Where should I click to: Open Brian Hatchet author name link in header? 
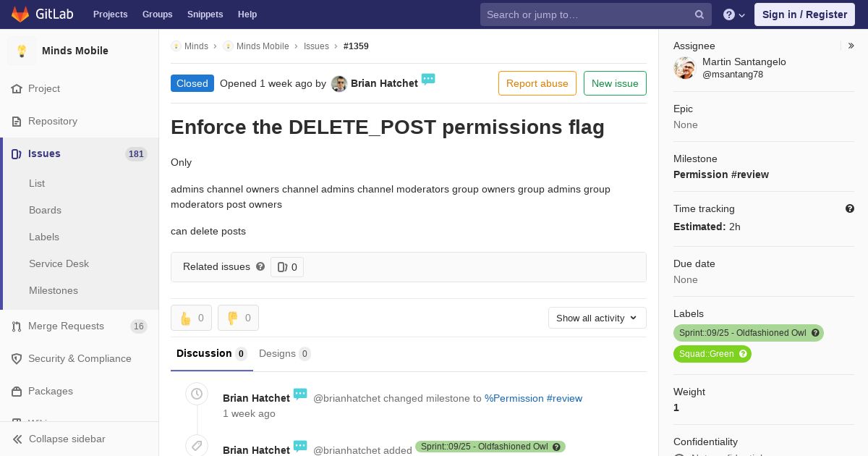[x=384, y=83]
